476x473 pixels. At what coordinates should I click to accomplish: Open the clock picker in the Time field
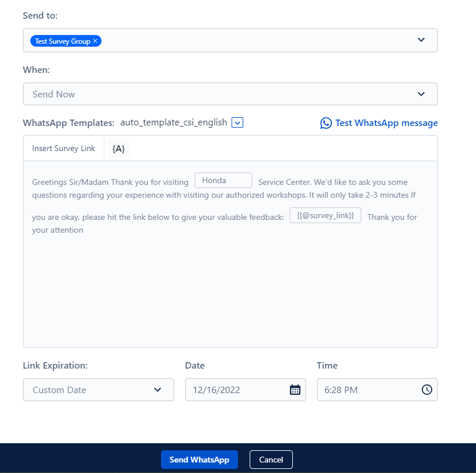tap(426, 390)
